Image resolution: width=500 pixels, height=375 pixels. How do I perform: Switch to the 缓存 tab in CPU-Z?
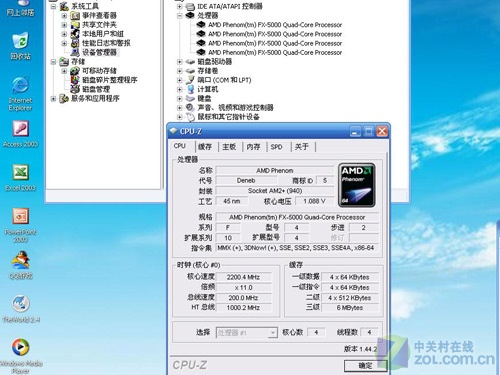click(x=205, y=147)
